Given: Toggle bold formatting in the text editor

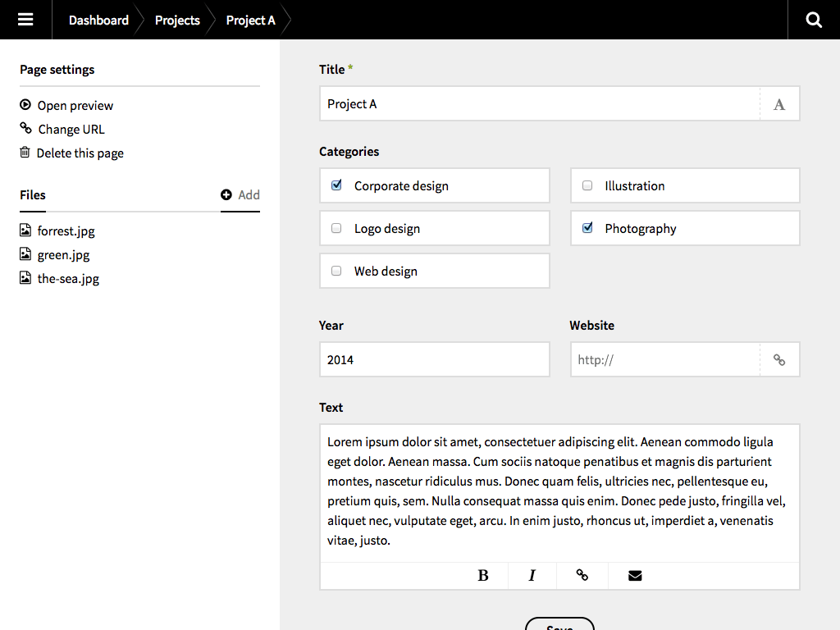Looking at the screenshot, I should pyautogui.click(x=482, y=575).
